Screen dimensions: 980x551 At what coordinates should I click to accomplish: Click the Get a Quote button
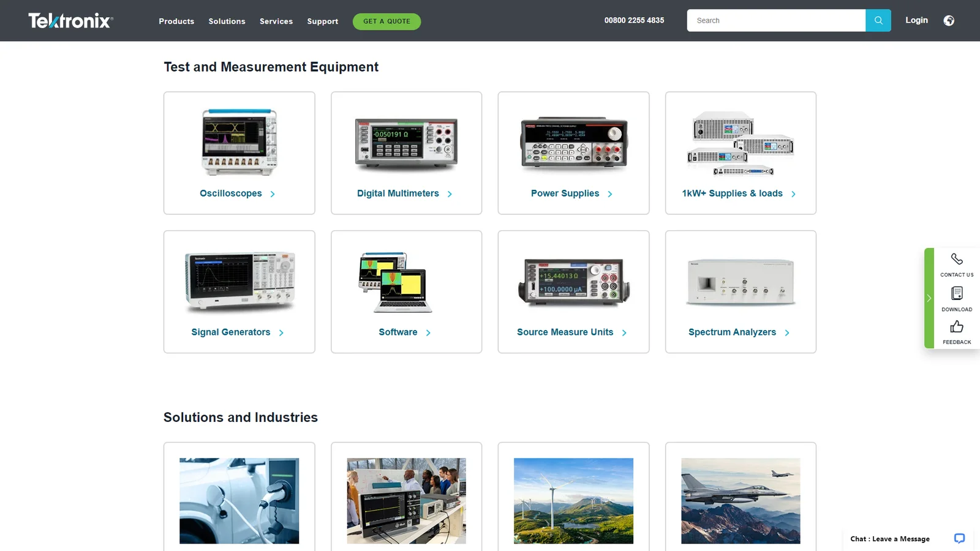coord(386,21)
